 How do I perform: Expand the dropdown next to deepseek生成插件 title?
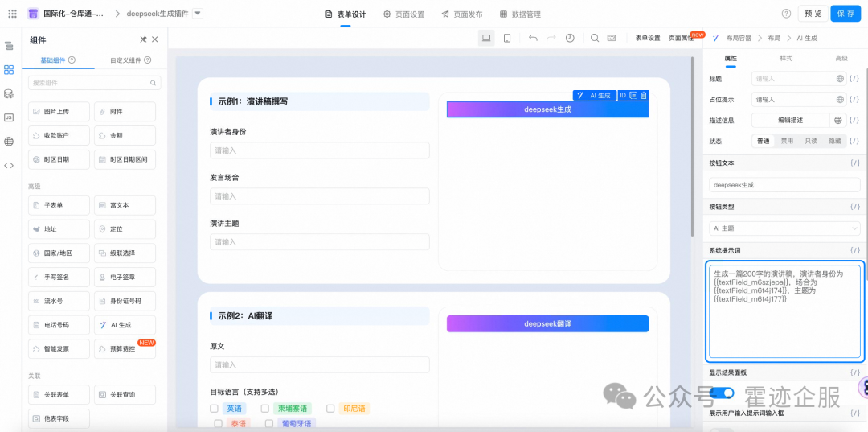199,14
